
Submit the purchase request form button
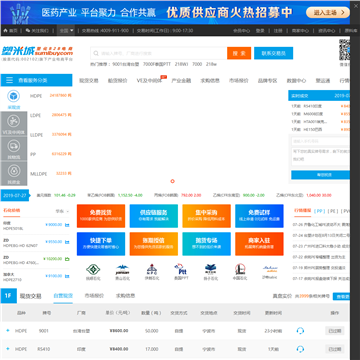point(320,175)
